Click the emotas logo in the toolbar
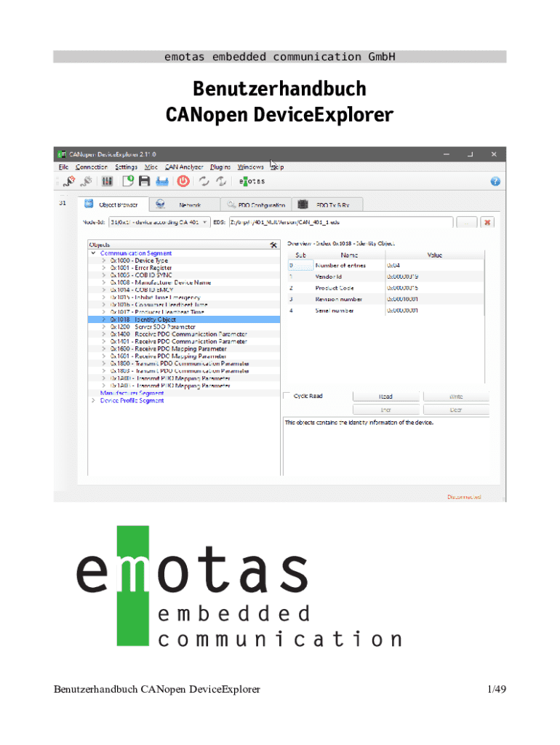560x745 pixels. click(252, 181)
